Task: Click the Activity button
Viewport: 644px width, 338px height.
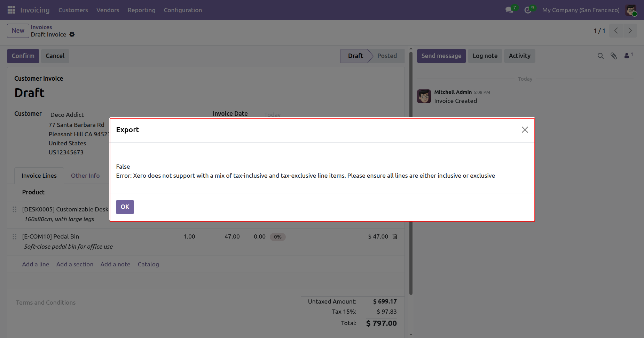Action: tap(520, 56)
